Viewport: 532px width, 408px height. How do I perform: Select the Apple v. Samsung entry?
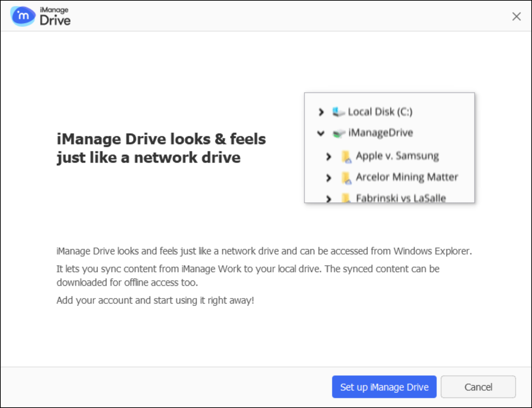(397, 156)
